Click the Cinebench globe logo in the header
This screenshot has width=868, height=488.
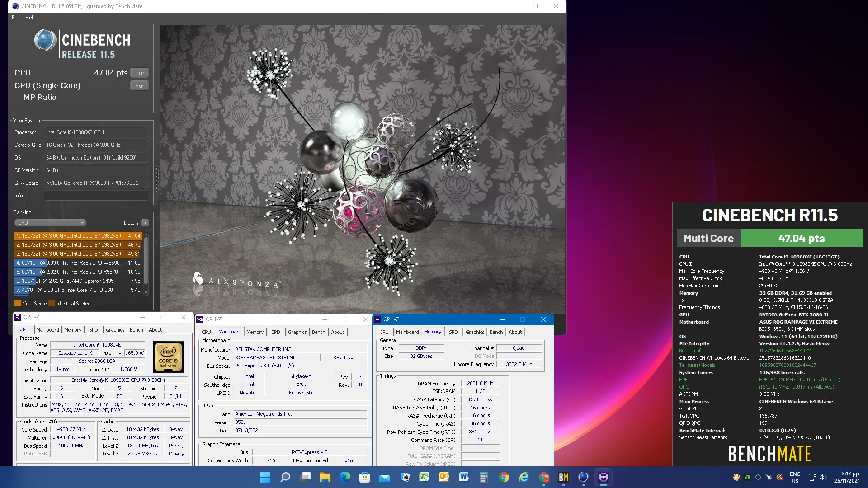tap(45, 40)
